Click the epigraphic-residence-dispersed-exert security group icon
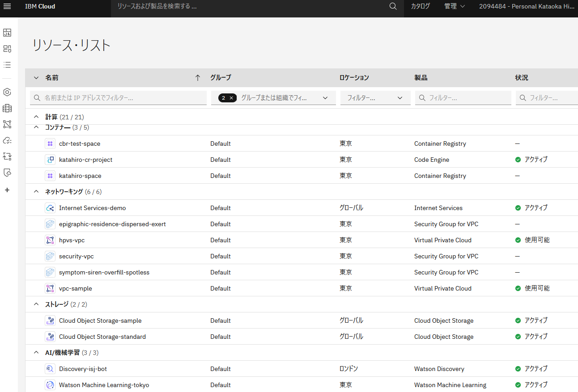 [50, 224]
